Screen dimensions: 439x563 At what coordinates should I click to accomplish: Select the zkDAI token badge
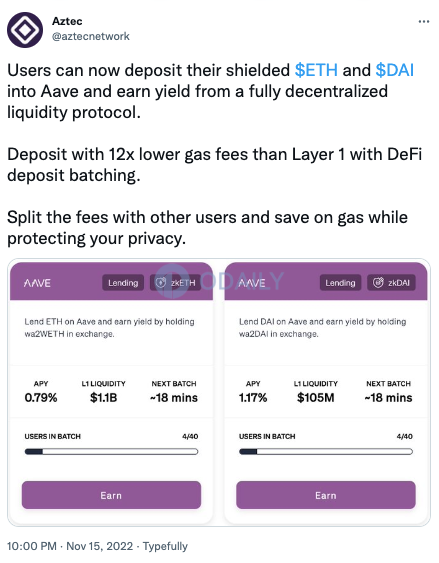coord(391,283)
